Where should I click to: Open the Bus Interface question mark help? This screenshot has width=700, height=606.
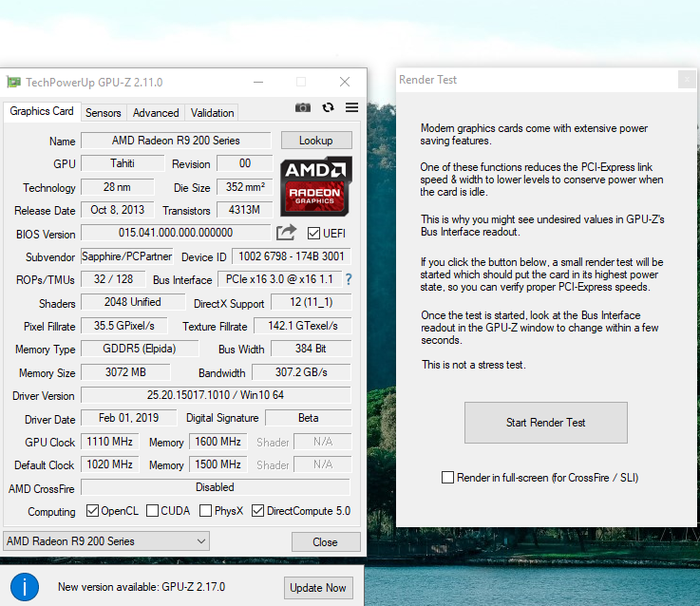pos(349,279)
